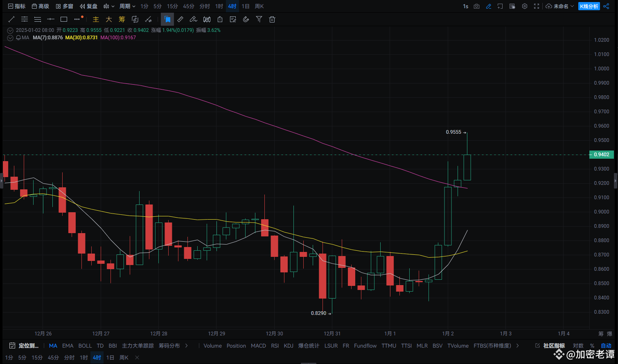Select bottom 1时 timeframe
618x364 pixels.
click(83, 357)
